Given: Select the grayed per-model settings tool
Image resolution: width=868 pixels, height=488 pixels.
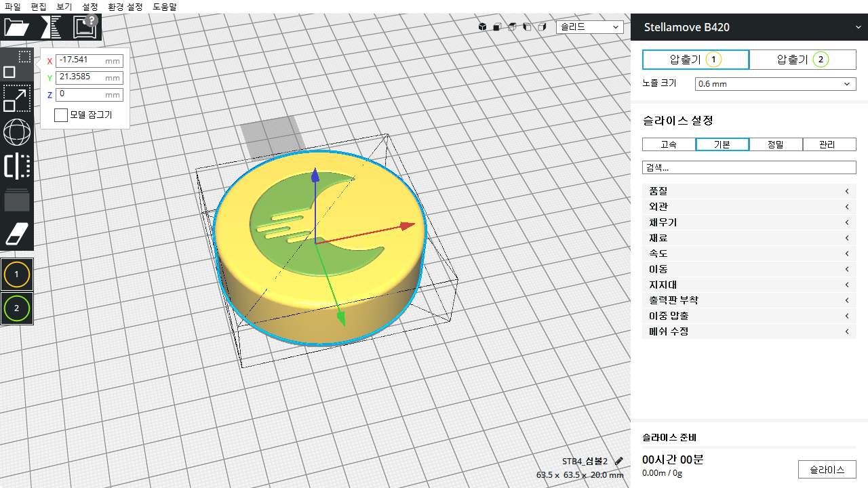Looking at the screenshot, I should 17,200.
